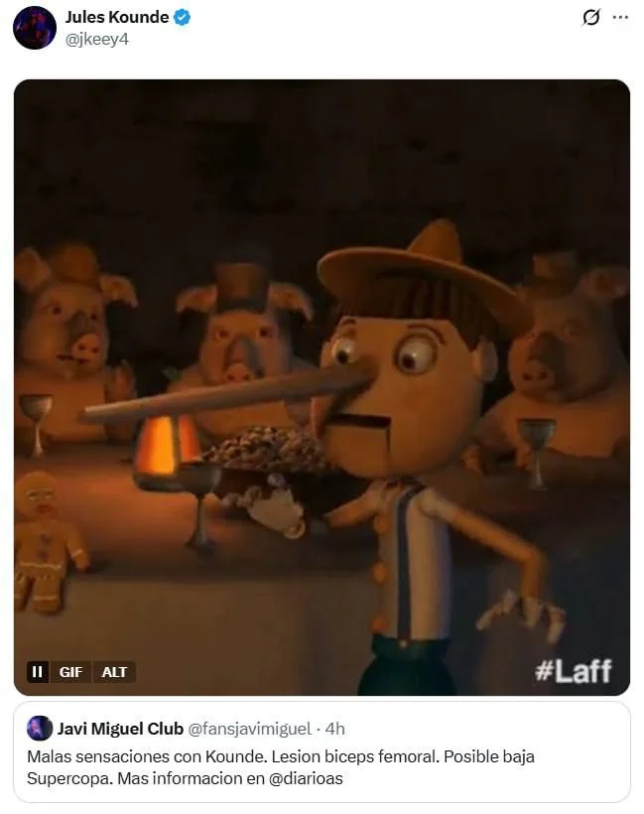This screenshot has width=644, height=814.
Task: Open the @diarioas mention
Action: coord(306,778)
